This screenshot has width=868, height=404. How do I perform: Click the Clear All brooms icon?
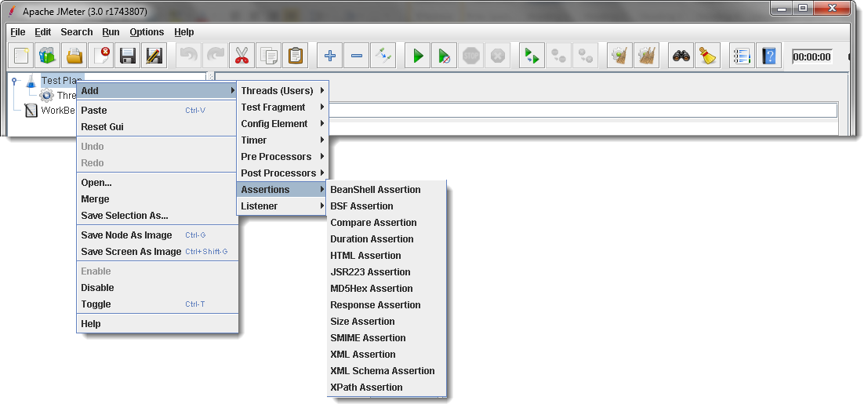pos(646,56)
